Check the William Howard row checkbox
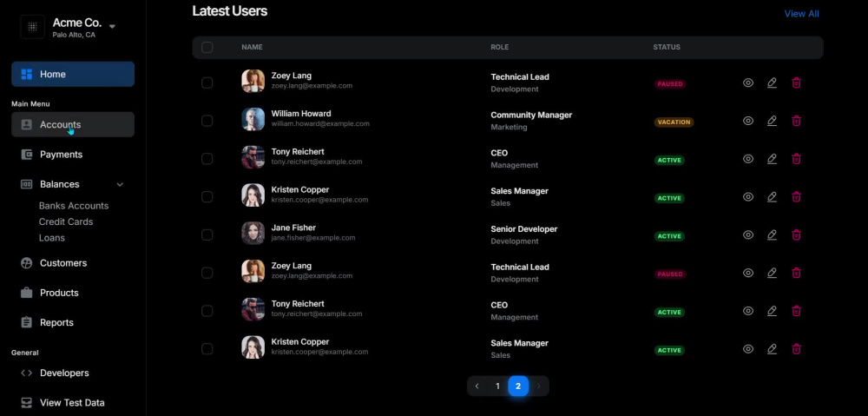The width and height of the screenshot is (868, 416). coord(207,121)
